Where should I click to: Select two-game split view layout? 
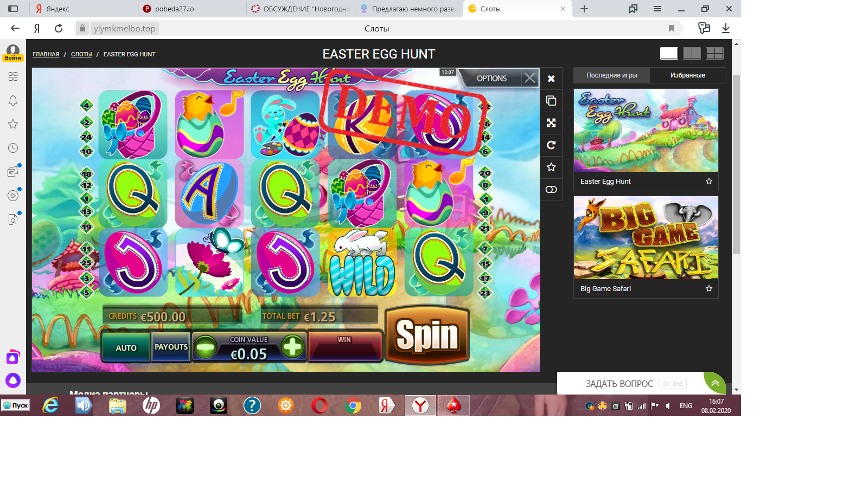coord(692,53)
